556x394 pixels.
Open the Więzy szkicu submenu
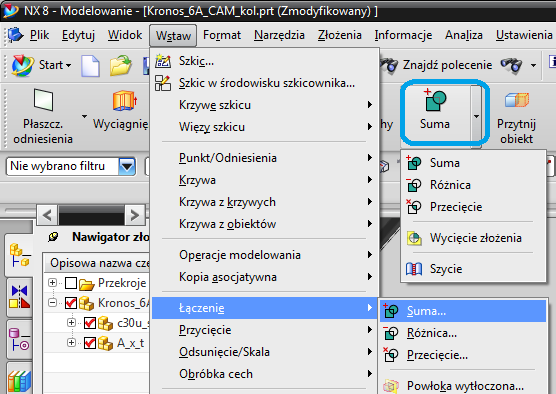[x=265, y=127]
